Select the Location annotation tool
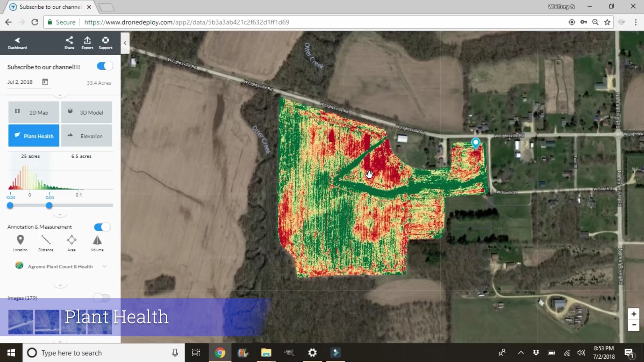644x362 pixels. coord(20,242)
